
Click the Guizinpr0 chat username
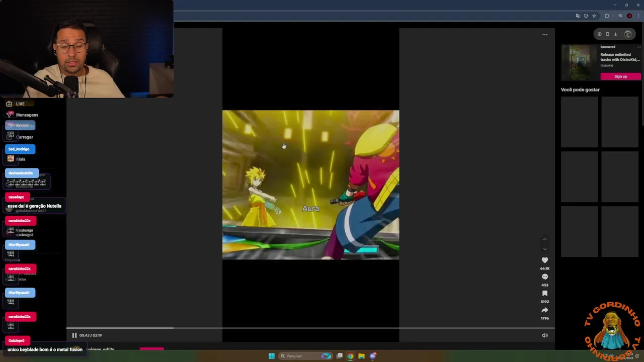tap(17, 340)
